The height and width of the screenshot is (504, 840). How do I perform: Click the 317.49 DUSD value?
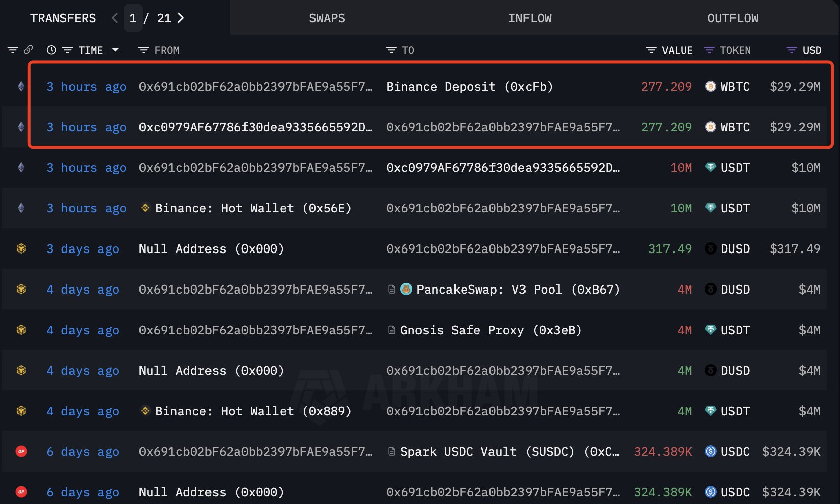(670, 249)
